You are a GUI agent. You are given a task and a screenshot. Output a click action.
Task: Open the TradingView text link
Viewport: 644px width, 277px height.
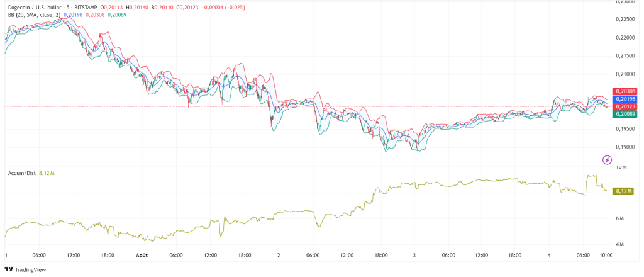tap(31, 269)
